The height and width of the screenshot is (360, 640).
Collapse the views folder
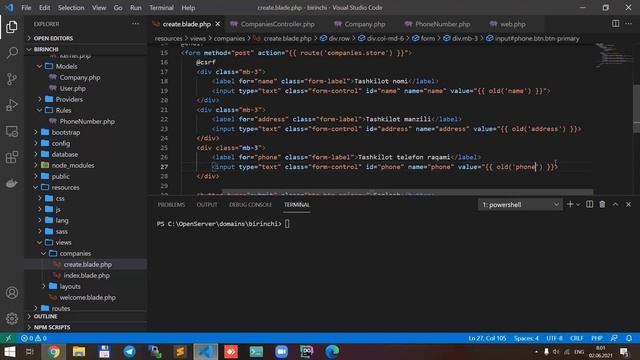(63, 242)
